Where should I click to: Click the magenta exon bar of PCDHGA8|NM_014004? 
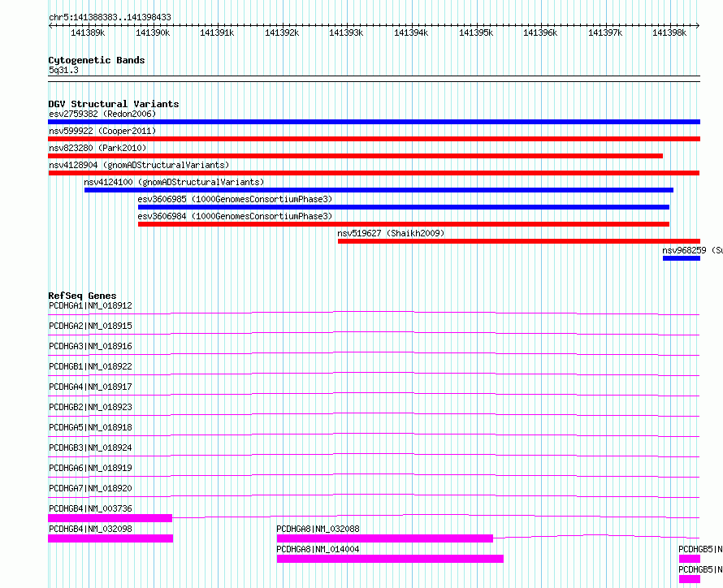click(x=390, y=559)
